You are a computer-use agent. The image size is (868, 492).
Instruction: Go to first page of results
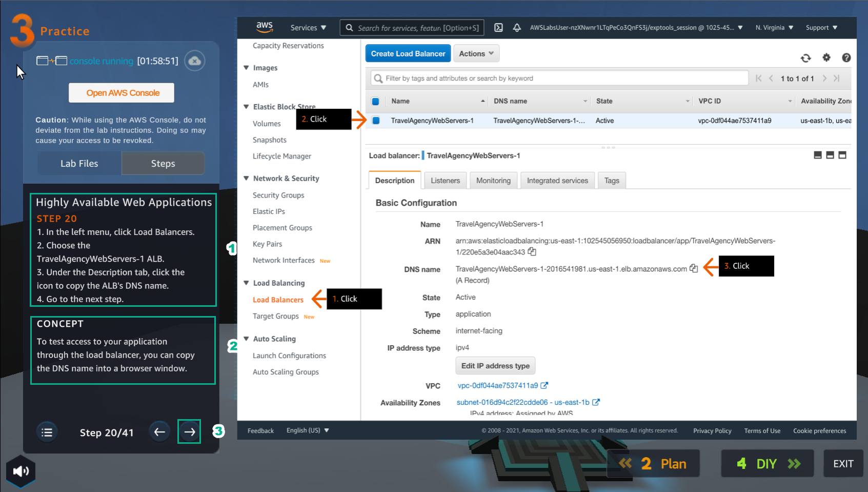point(759,78)
